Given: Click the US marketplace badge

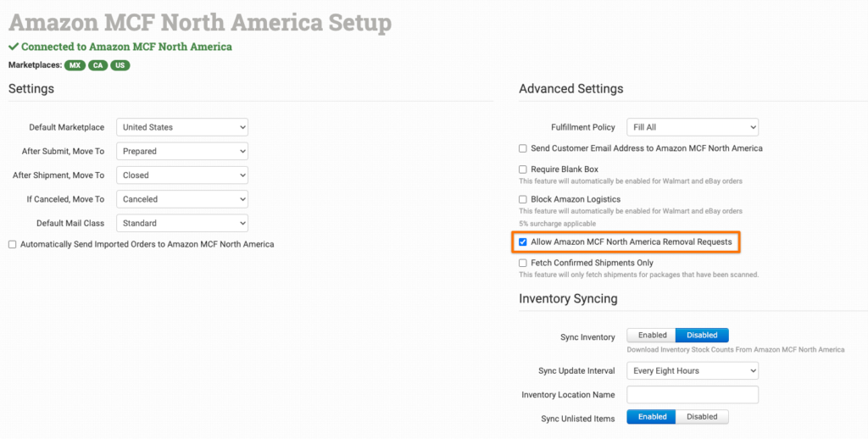Looking at the screenshot, I should click(120, 65).
